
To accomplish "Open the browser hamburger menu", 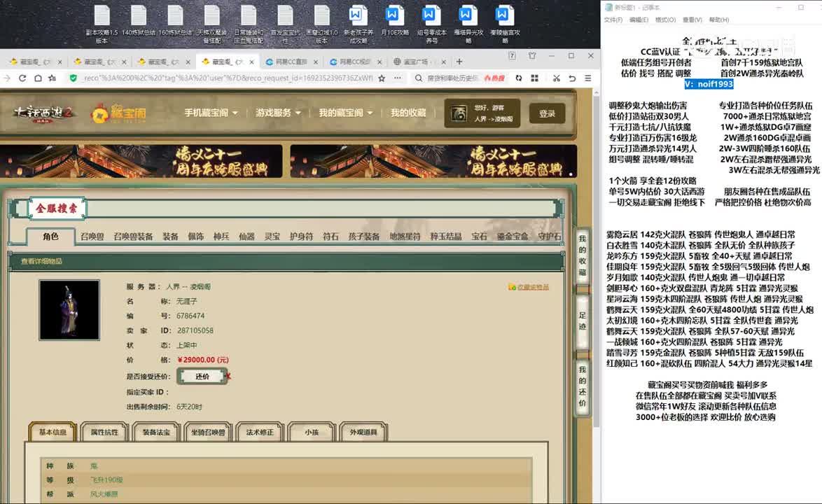I will coord(588,78).
